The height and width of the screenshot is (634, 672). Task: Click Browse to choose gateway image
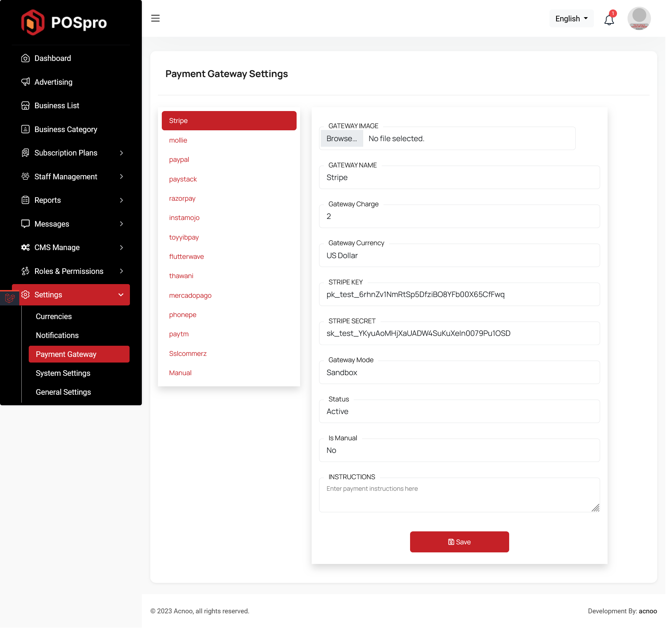341,139
